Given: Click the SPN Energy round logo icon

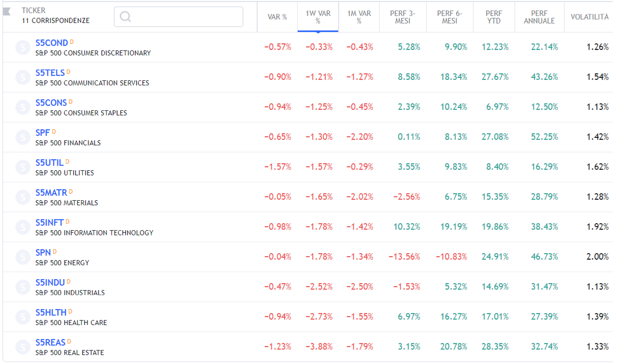Looking at the screenshot, I should [23, 257].
